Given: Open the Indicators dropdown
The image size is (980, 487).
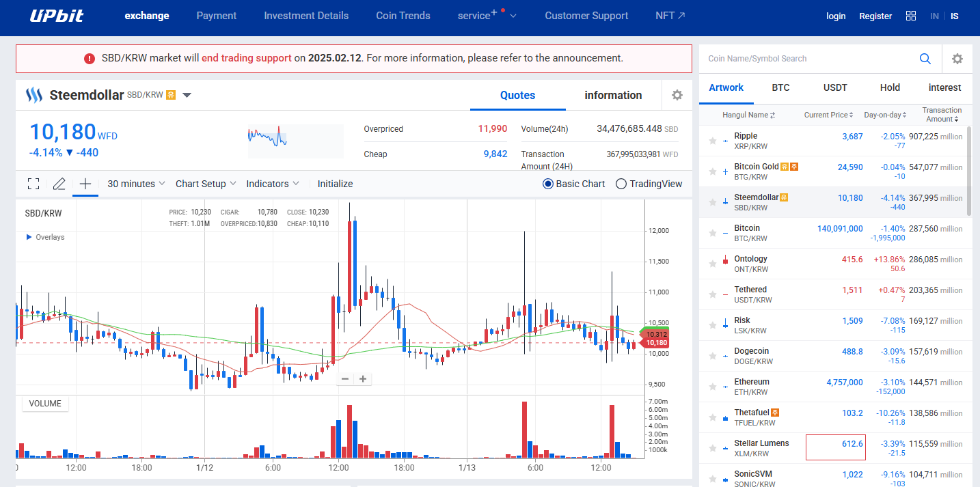Looking at the screenshot, I should tap(273, 184).
